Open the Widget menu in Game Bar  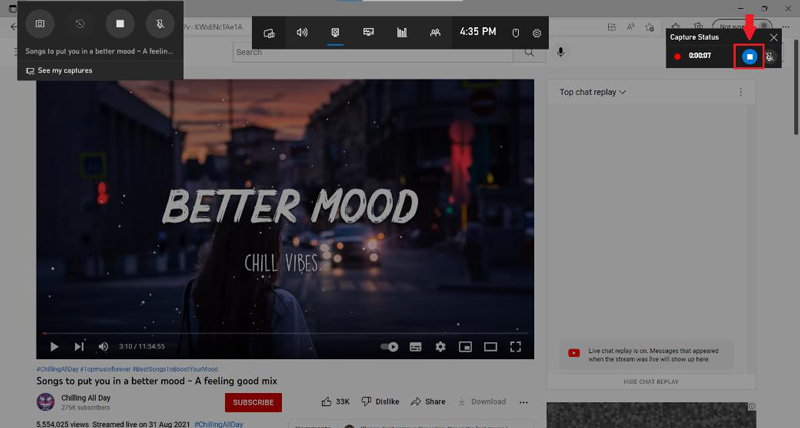point(269,33)
